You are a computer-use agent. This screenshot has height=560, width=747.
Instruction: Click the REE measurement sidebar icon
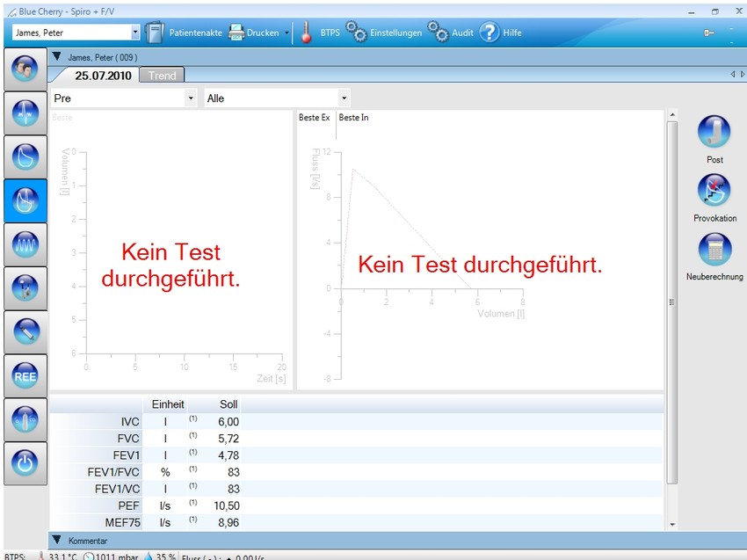tap(25, 375)
